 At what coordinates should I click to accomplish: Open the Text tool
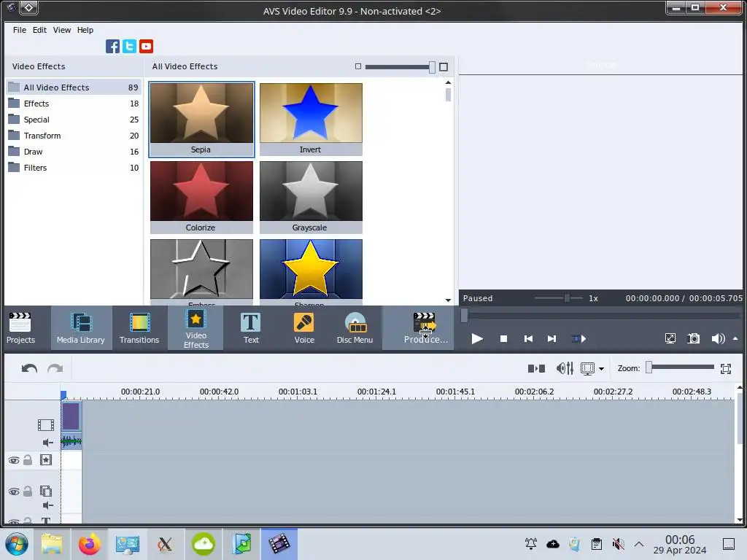pyautogui.click(x=251, y=328)
